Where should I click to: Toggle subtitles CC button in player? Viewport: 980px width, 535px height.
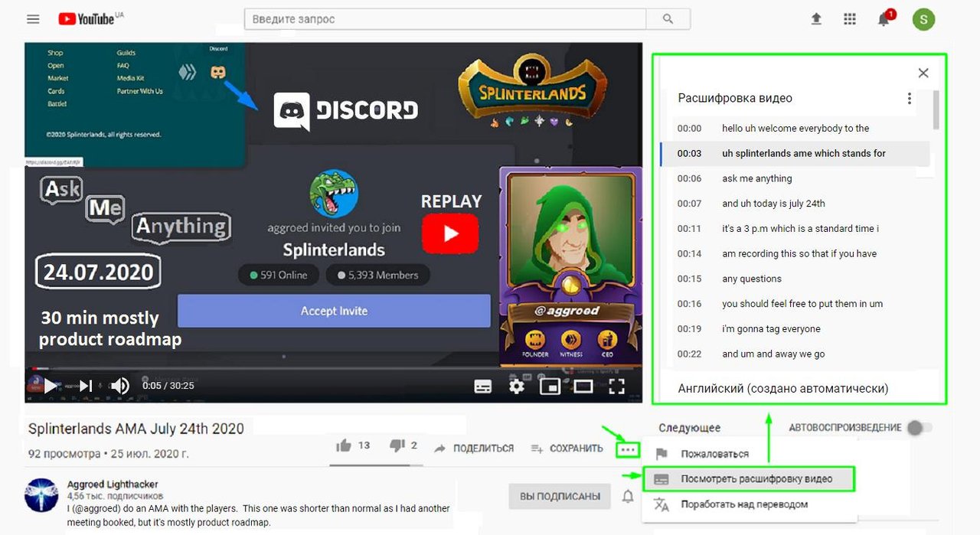(x=483, y=387)
